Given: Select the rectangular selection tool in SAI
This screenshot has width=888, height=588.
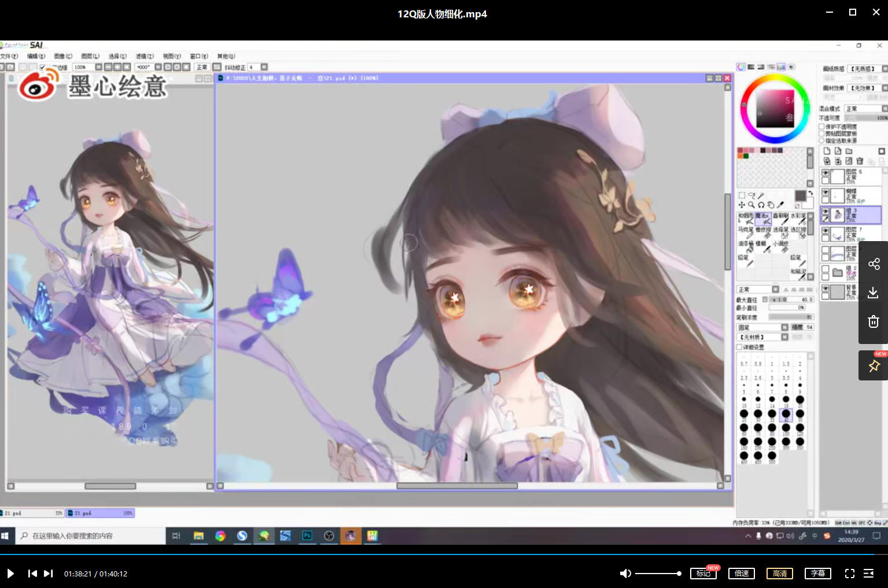Looking at the screenshot, I should coord(742,196).
